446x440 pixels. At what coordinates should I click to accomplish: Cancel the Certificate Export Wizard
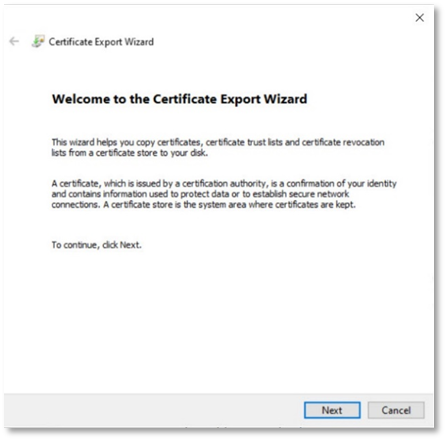(396, 410)
